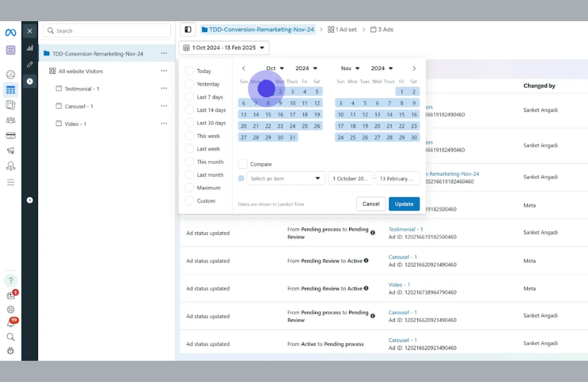The image size is (588, 382).
Task: Open the TDD-Conversion-Remarketing-Nov-24 breadcrumb
Action: tap(259, 29)
